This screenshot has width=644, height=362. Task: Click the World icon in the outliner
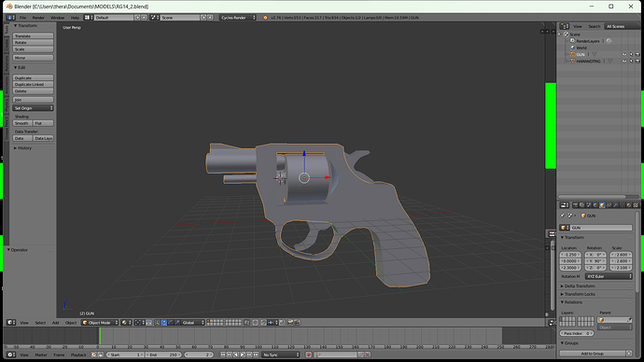572,48
